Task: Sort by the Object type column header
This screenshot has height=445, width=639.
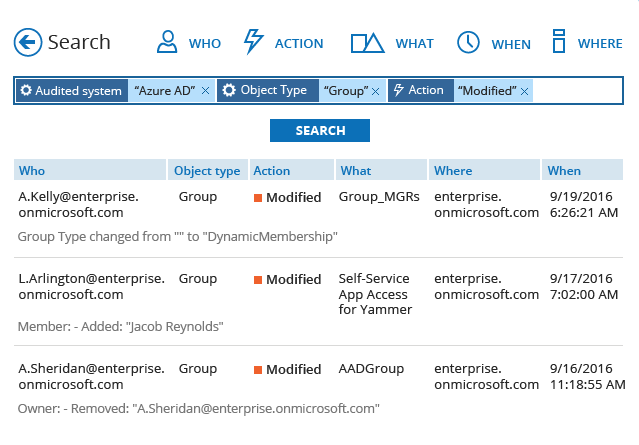Action: (x=208, y=170)
